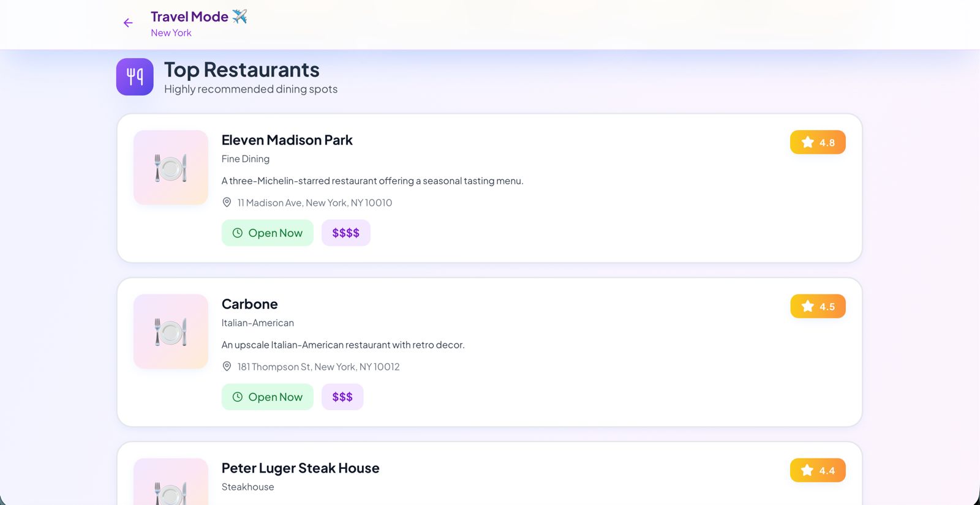Click the clock icon on Eleven Madison Park
The width and height of the screenshot is (980, 505).
pos(238,233)
